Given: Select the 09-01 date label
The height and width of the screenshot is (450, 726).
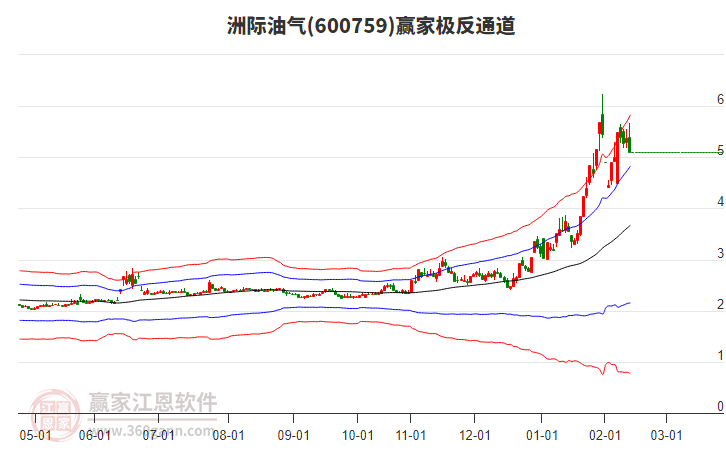Looking at the screenshot, I should coord(293,435).
